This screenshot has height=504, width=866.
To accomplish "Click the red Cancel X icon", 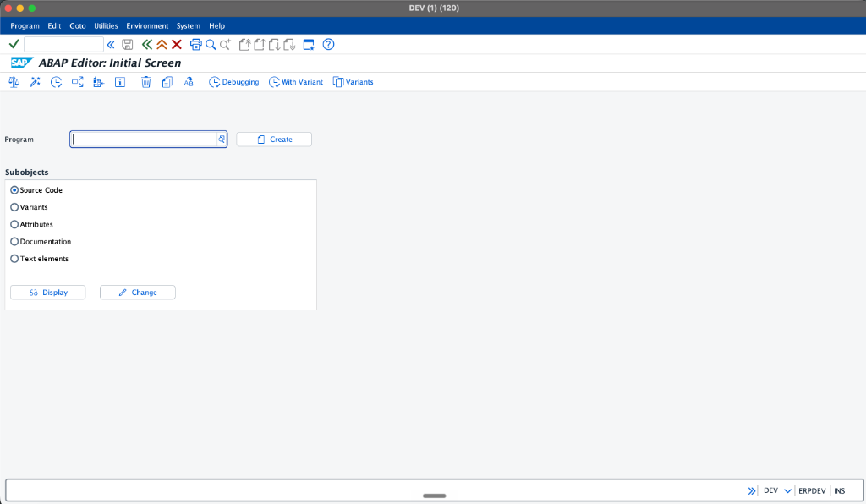I will (x=177, y=45).
